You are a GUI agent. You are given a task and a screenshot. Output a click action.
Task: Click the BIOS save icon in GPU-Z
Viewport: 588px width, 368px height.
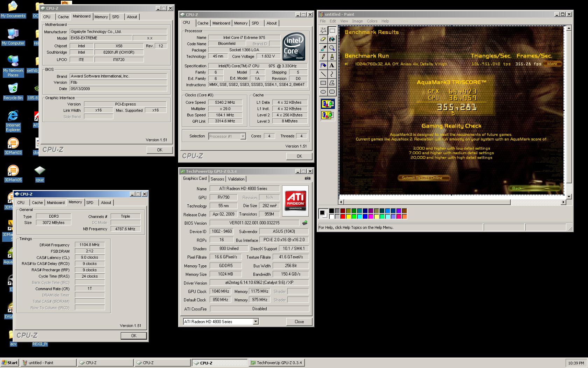305,223
